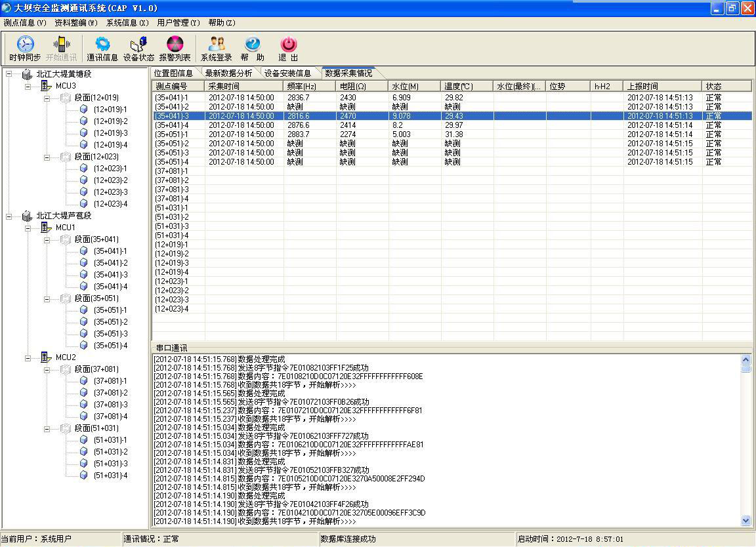Click the 北江大堤黄塘段 building icon
This screenshot has height=547, width=756.
point(27,74)
